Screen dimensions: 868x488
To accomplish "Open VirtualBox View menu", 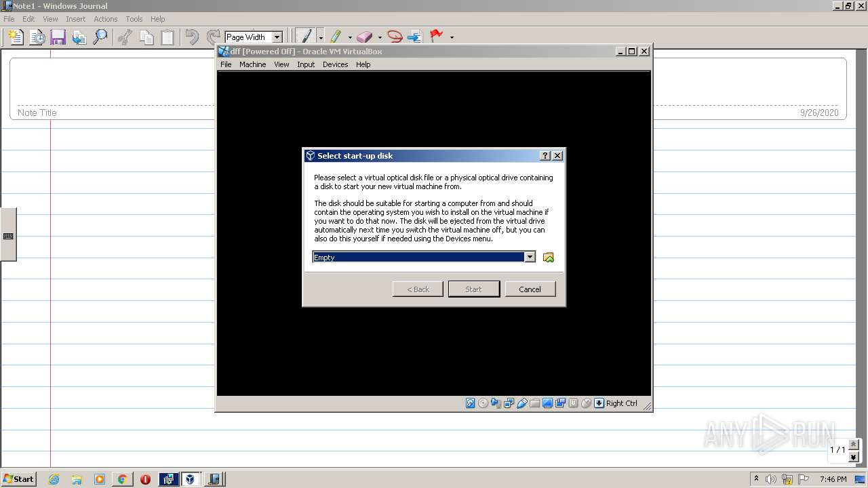I will point(281,64).
